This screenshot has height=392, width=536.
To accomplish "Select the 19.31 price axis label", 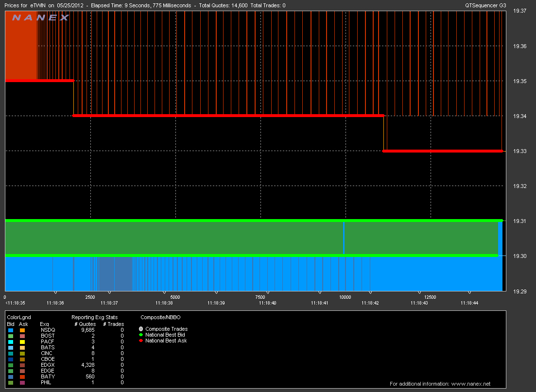I will click(x=520, y=221).
